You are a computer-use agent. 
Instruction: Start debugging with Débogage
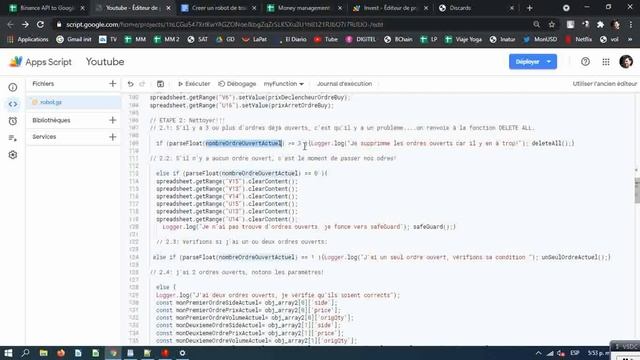click(x=237, y=84)
